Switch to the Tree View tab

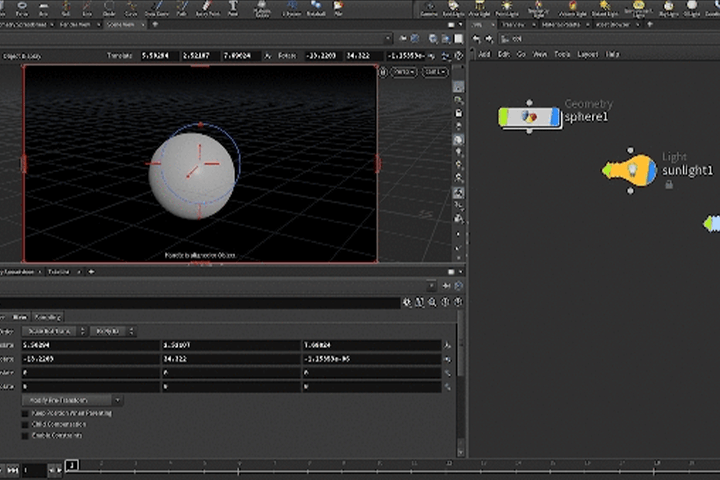click(513, 25)
